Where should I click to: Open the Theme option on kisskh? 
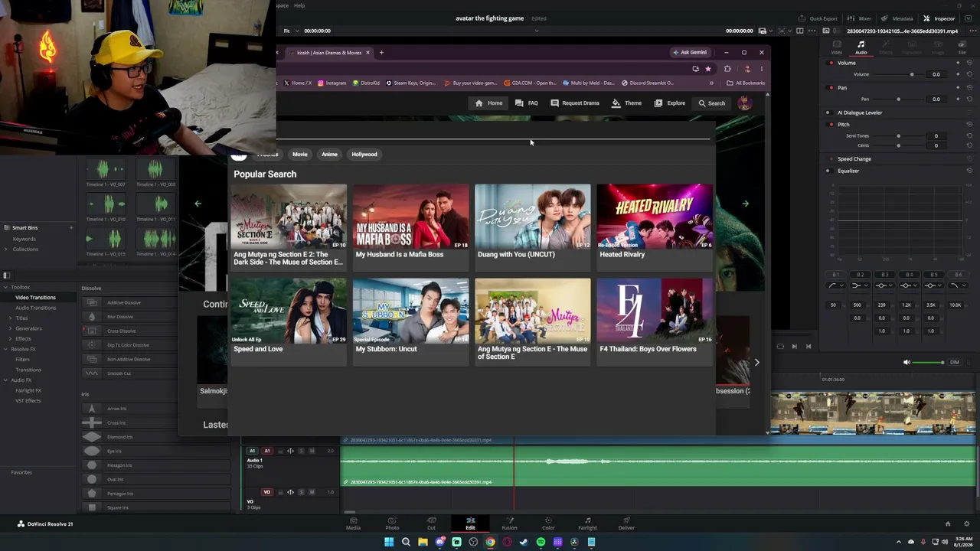(626, 103)
